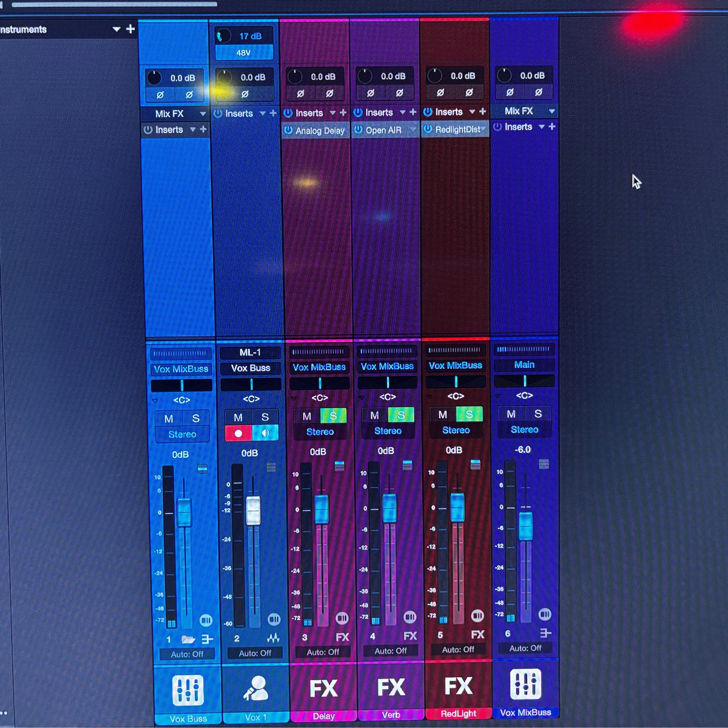Open channel editor on Vox Buss channel 1
This screenshot has height=728, width=728.
[x=206, y=620]
